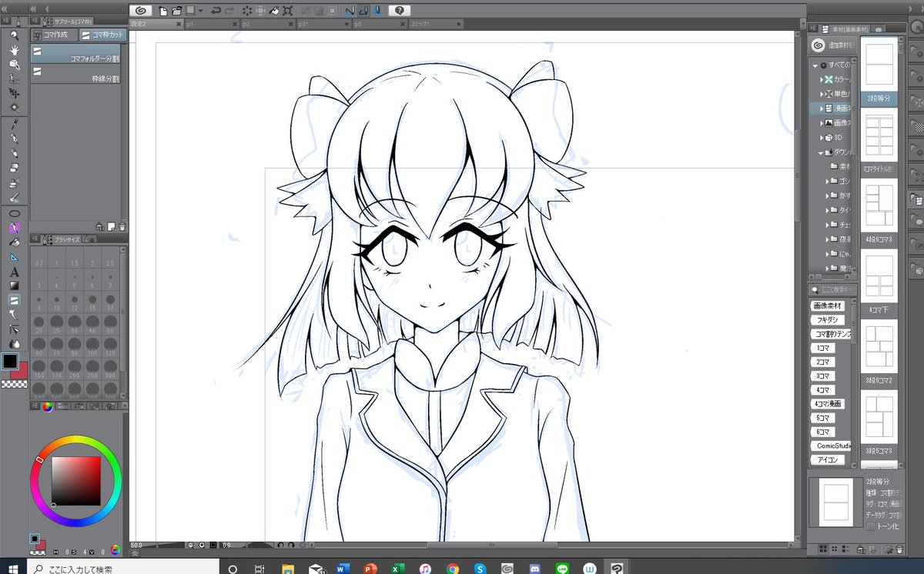Image resolution: width=924 pixels, height=574 pixels.
Task: Filter materials by ComicStudio tag
Action: coord(832,446)
